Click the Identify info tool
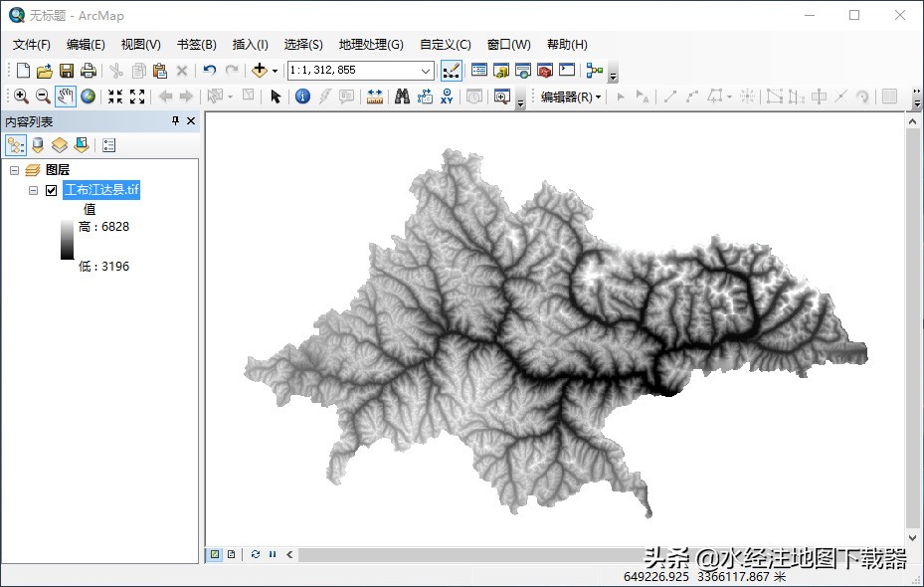The height and width of the screenshot is (587, 924). click(x=302, y=97)
